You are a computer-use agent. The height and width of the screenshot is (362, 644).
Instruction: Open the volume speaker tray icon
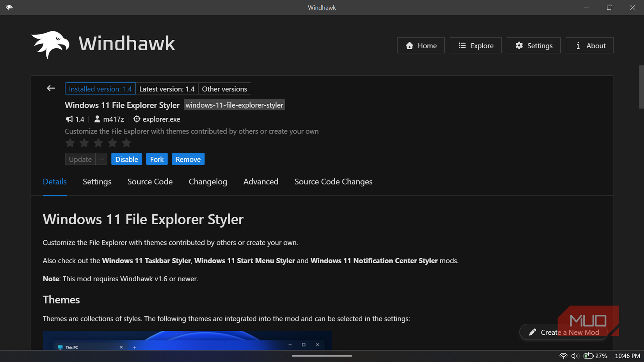point(575,356)
